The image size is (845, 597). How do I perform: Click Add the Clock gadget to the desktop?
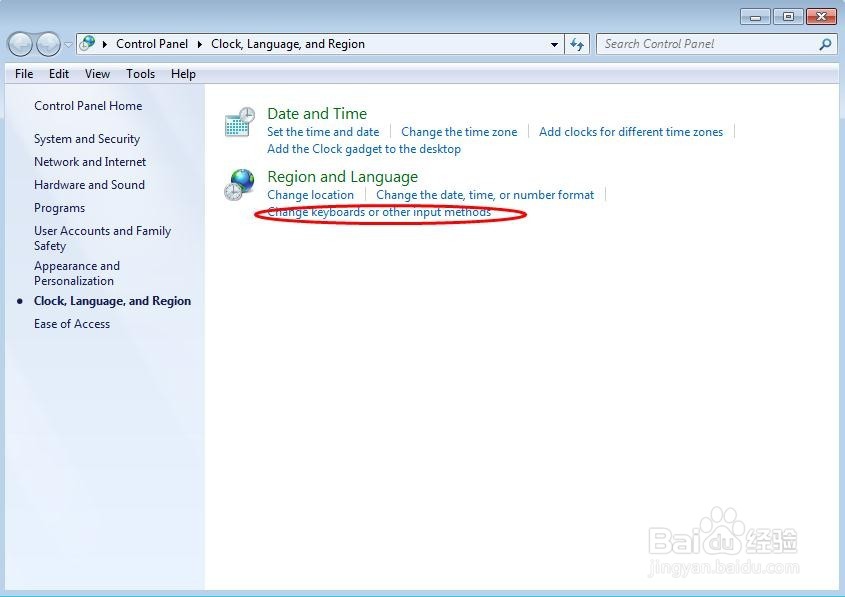click(x=364, y=149)
